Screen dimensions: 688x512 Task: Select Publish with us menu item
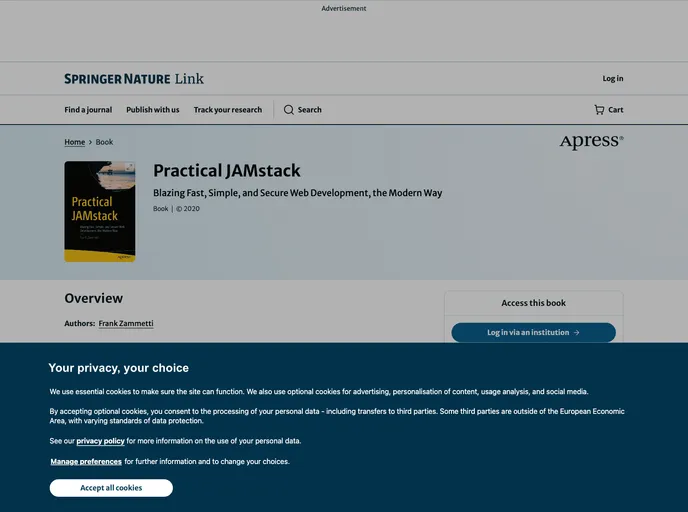[x=153, y=110]
